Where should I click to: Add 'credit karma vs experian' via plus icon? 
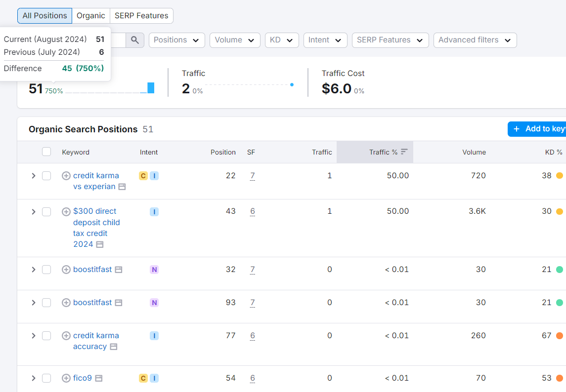(x=66, y=176)
